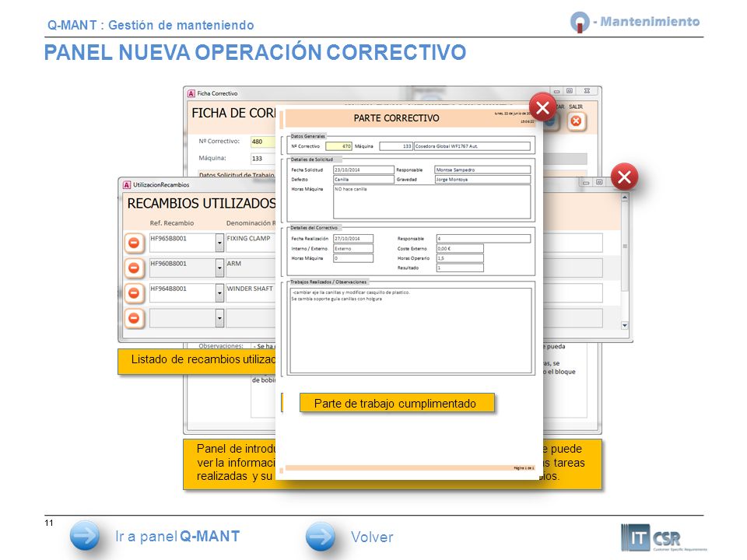Screen dimensions: 747x560
Task: Click the Defecto field showing Canilla
Action: 363,180
